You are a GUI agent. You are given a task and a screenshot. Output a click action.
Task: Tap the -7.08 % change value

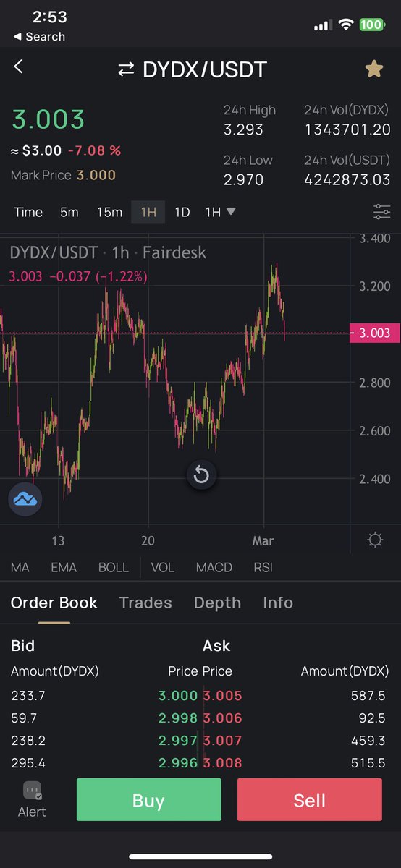click(x=94, y=150)
